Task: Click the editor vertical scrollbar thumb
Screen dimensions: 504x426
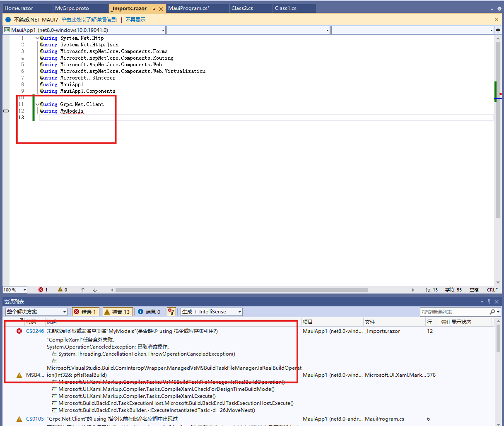Action: 498,130
